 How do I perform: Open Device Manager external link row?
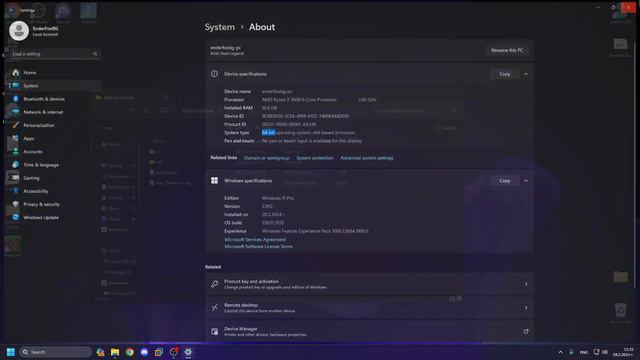point(369,331)
